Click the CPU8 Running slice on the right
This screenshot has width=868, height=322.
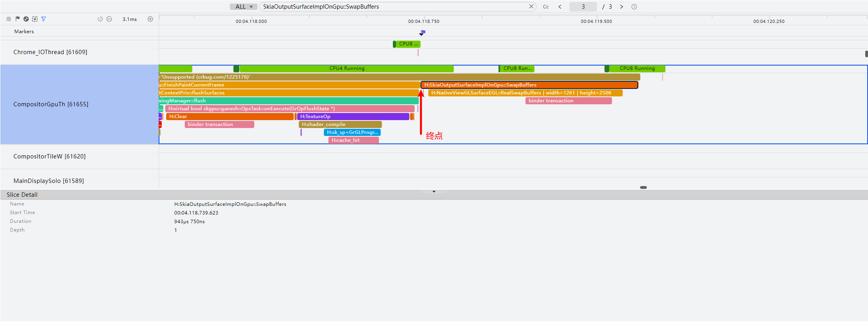[637, 69]
